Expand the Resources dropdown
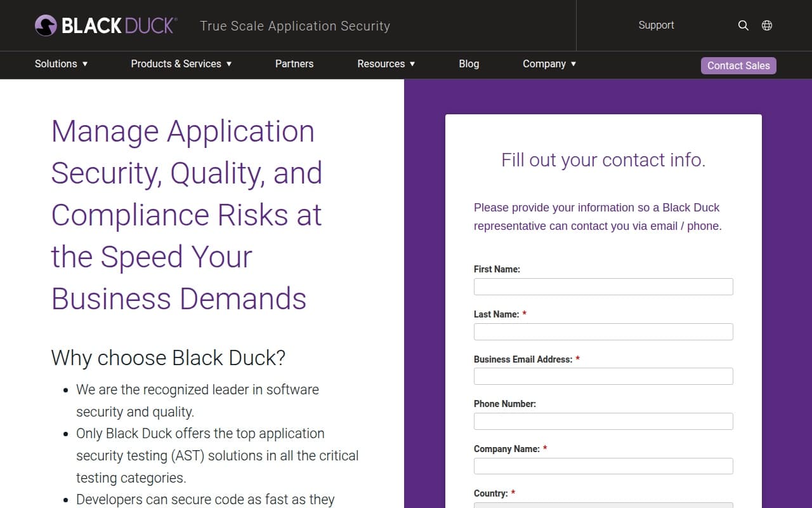This screenshot has width=812, height=508. pyautogui.click(x=381, y=64)
